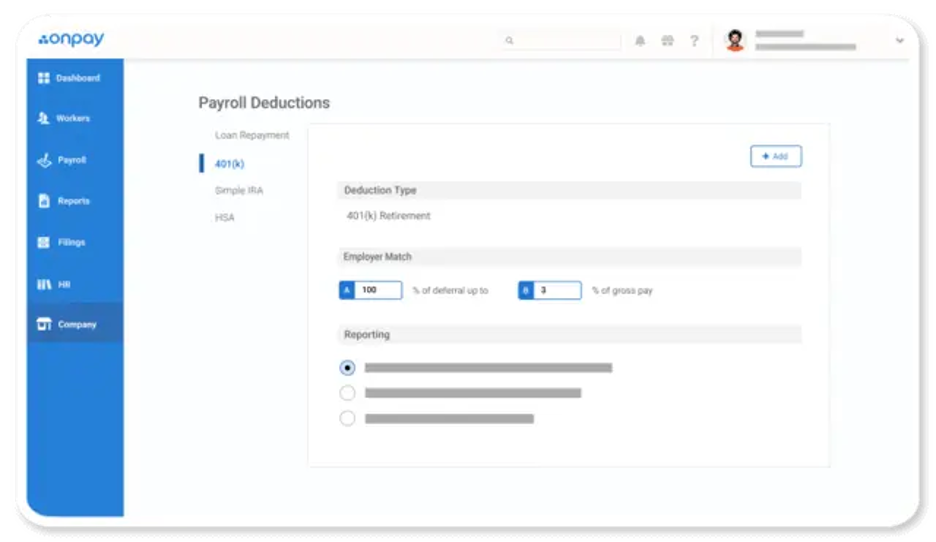
Task: Click the Payroll Deductions heading
Action: click(x=264, y=103)
